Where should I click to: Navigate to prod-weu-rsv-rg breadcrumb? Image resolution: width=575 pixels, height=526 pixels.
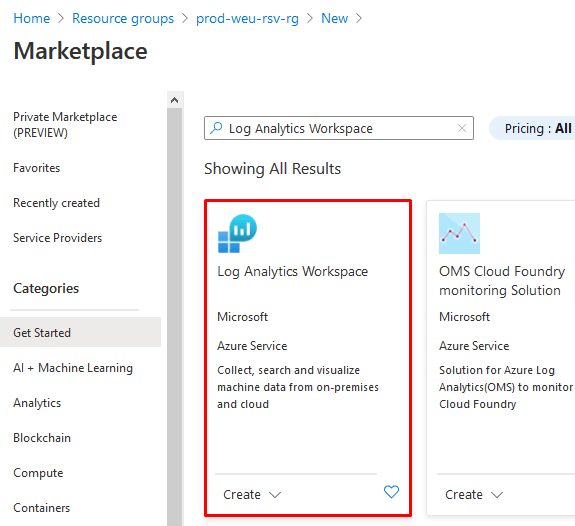(x=247, y=18)
